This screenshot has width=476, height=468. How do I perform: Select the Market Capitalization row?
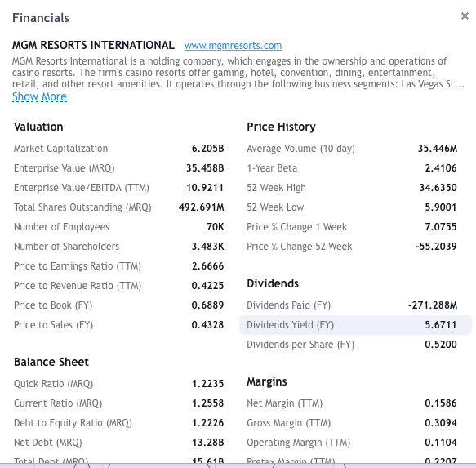point(118,149)
